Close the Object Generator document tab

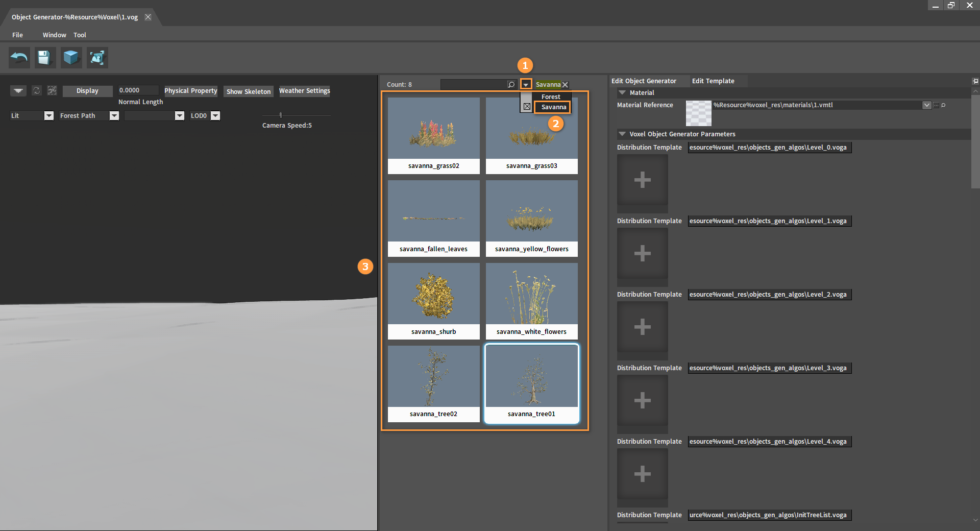click(148, 17)
